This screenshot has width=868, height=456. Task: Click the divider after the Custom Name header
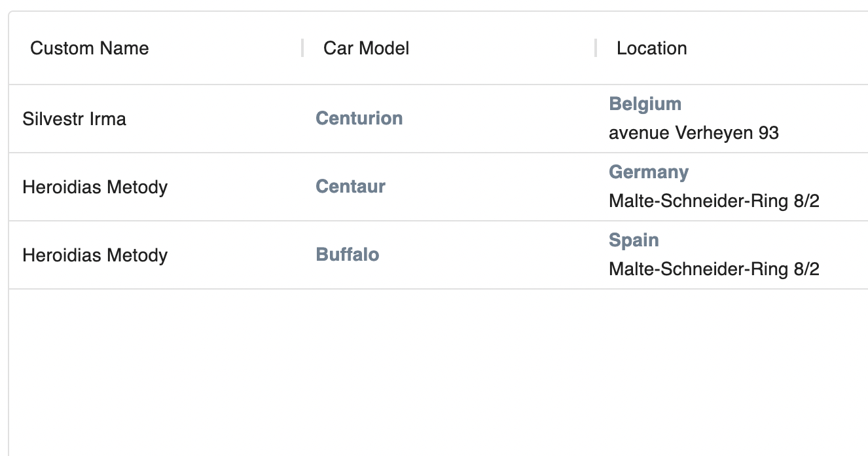click(x=302, y=48)
